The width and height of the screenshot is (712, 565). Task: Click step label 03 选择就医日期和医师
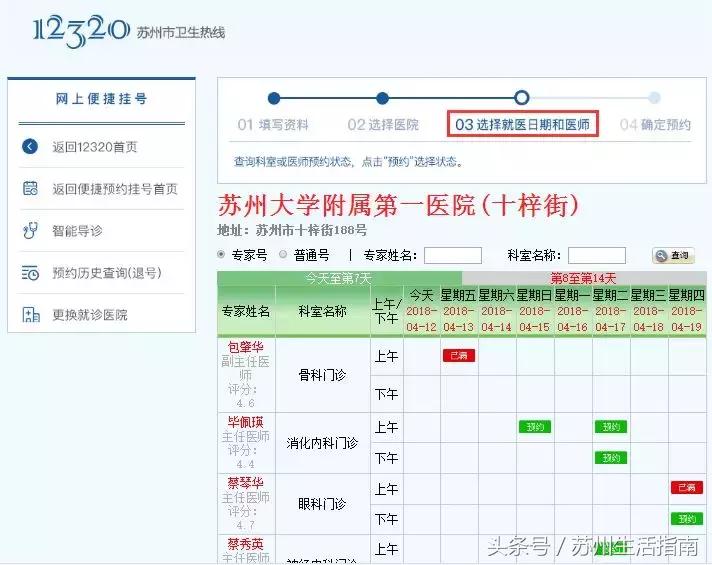[x=523, y=124]
